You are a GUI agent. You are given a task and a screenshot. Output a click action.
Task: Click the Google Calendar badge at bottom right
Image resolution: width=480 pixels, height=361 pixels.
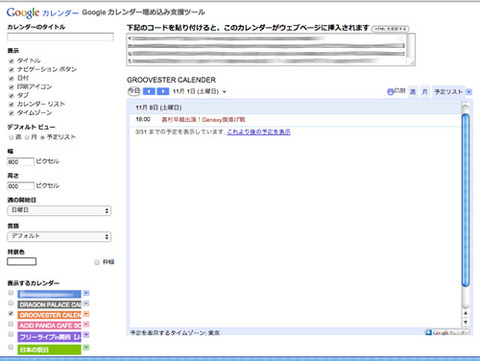click(x=447, y=332)
